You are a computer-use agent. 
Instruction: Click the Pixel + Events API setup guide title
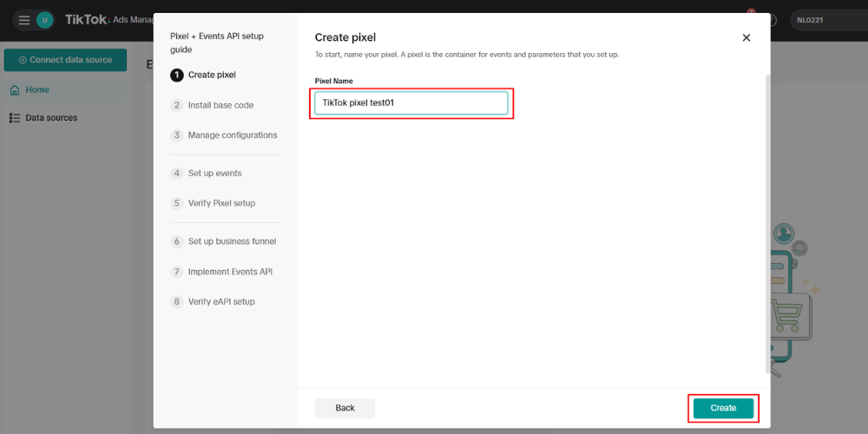pyautogui.click(x=217, y=43)
